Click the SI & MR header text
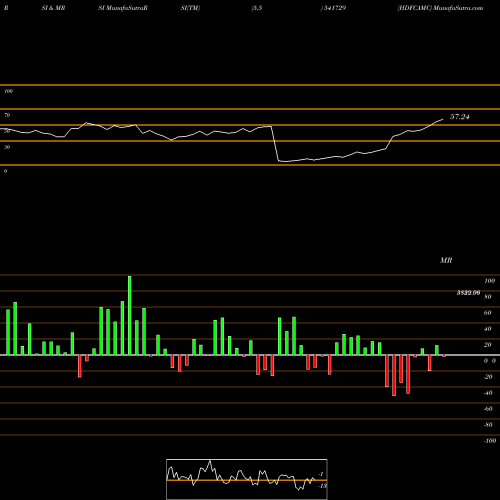500x500 pixels. click(53, 8)
